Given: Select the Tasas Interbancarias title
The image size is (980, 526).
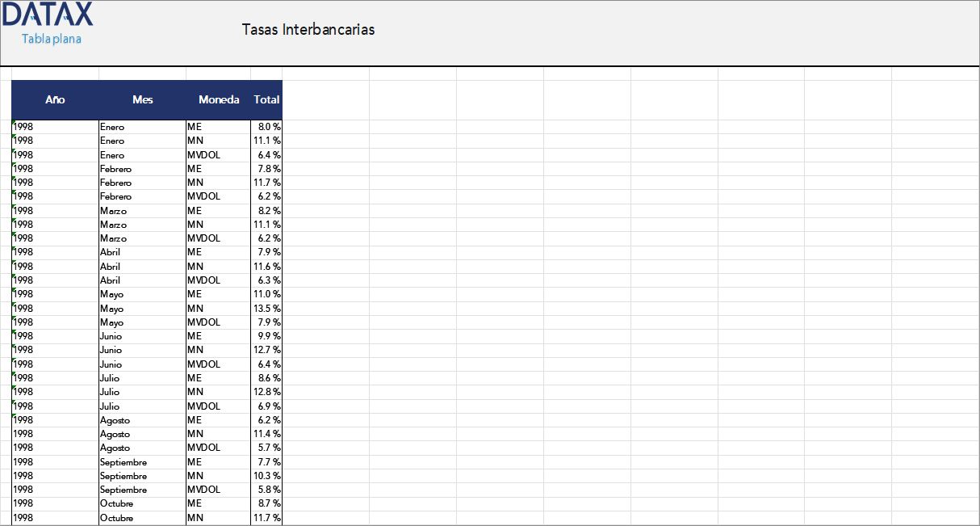Looking at the screenshot, I should click(x=308, y=30).
